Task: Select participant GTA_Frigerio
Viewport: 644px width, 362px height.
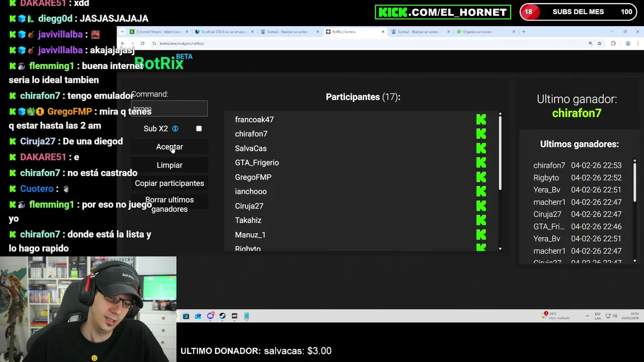Action: click(257, 162)
